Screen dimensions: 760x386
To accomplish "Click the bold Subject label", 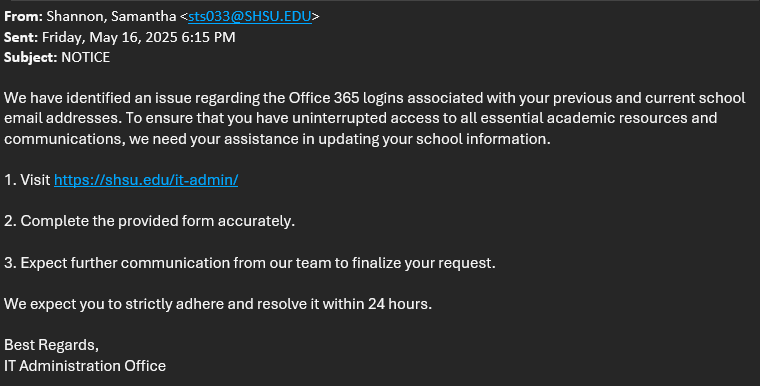I will [x=31, y=57].
